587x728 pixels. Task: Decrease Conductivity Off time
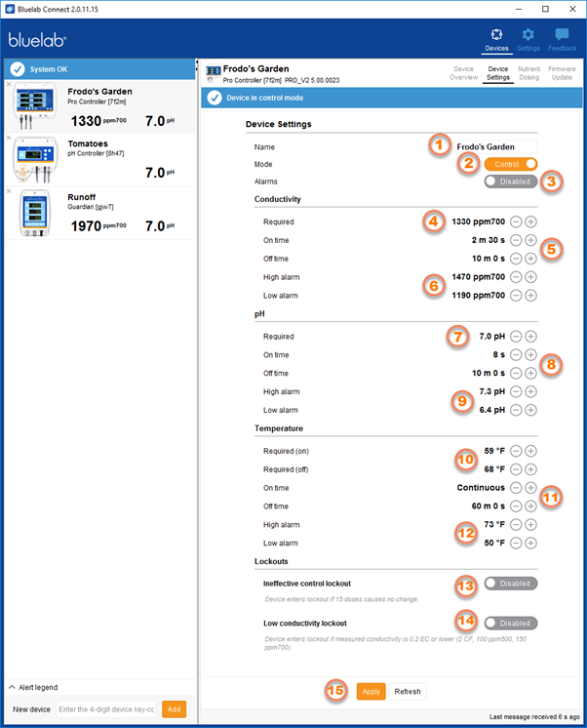pos(516,259)
